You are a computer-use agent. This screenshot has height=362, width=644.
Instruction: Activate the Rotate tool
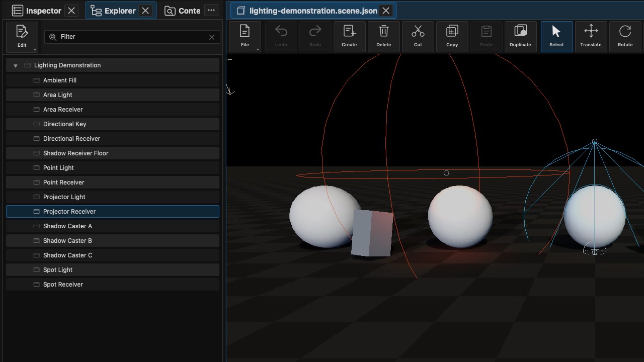(x=625, y=36)
